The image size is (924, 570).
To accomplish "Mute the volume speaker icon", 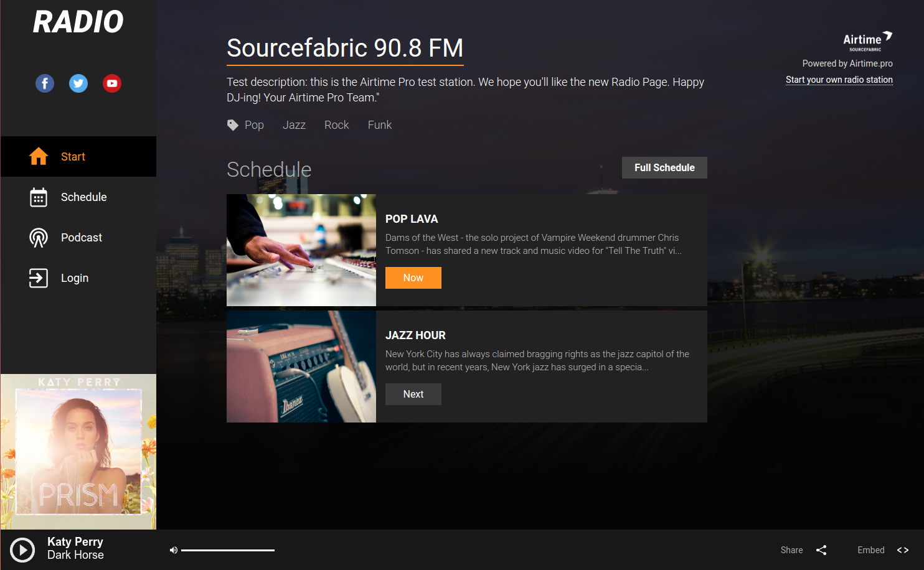I will (174, 550).
